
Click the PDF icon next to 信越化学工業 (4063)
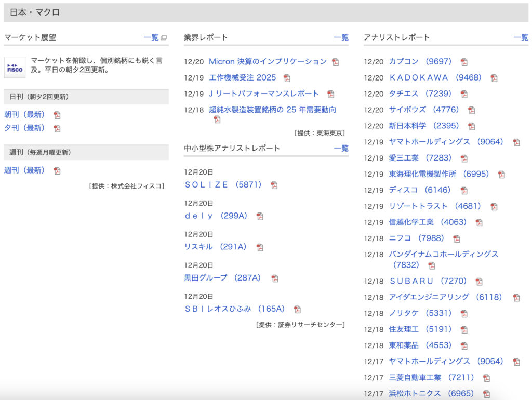point(478,223)
